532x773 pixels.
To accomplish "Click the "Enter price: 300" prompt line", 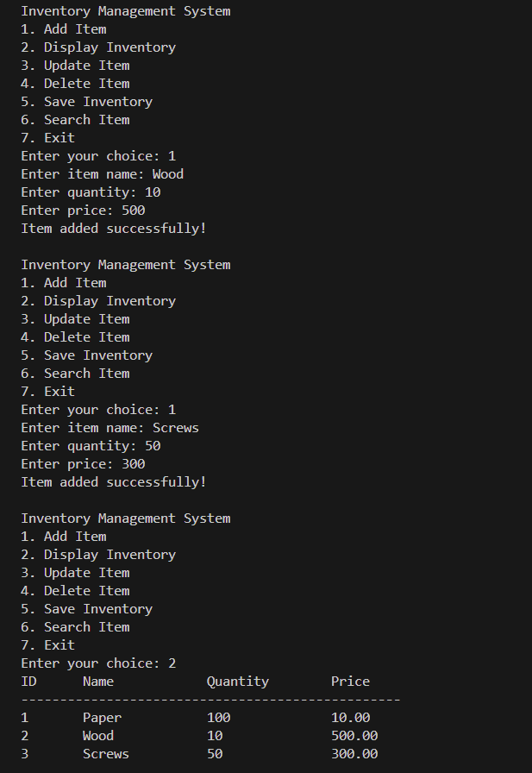I will point(83,464).
